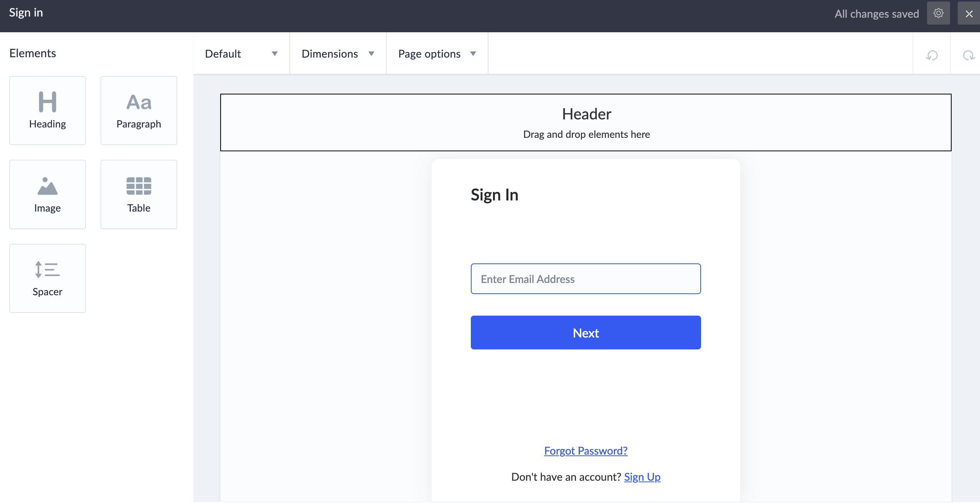The height and width of the screenshot is (503, 980).
Task: Undo the last change
Action: pos(932,56)
